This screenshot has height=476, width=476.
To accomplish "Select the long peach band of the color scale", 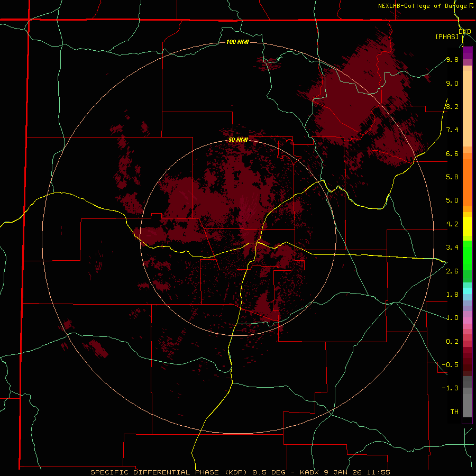I will click(x=467, y=108).
